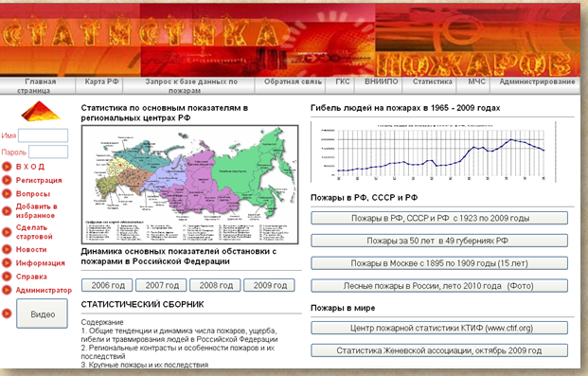Open the Регистрация link
588x376 pixels.
click(39, 180)
